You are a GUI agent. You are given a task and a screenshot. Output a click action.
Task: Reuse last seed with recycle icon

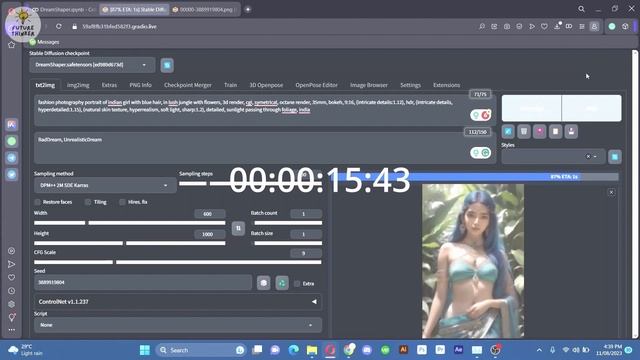point(282,283)
